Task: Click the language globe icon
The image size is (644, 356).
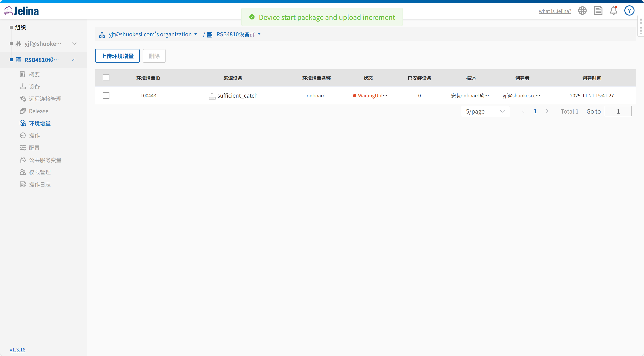Action: coord(582,11)
